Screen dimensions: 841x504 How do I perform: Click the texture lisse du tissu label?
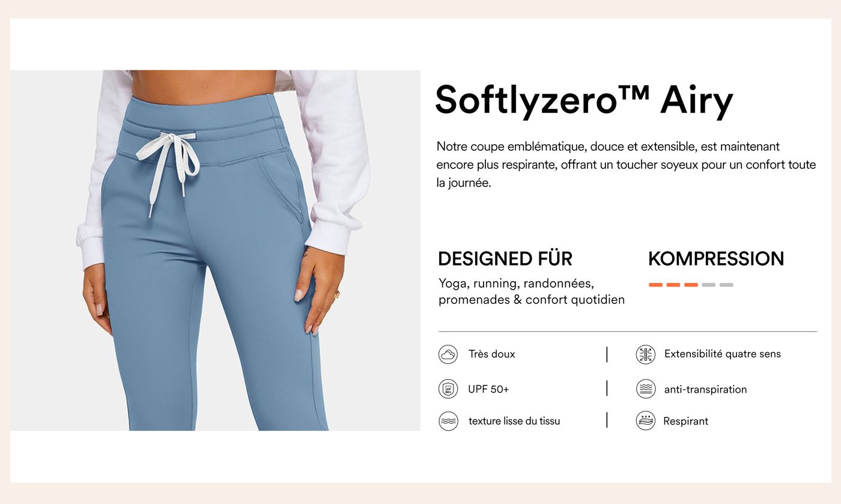514,421
